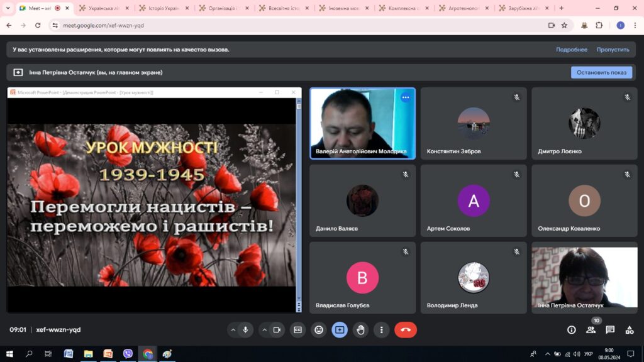The height and width of the screenshot is (362, 644).
Task: Click the PowerPoint slide vertical scrollbar
Action: tap(299, 201)
